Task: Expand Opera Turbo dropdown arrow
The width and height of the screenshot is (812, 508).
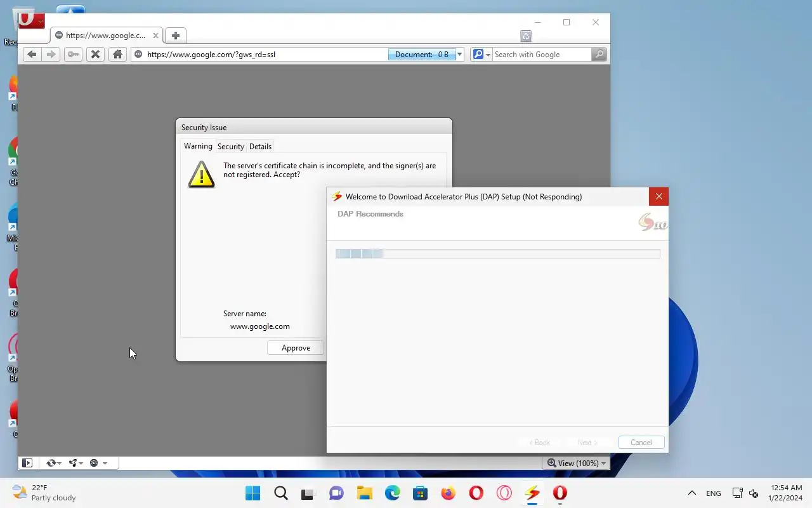Action: click(105, 464)
